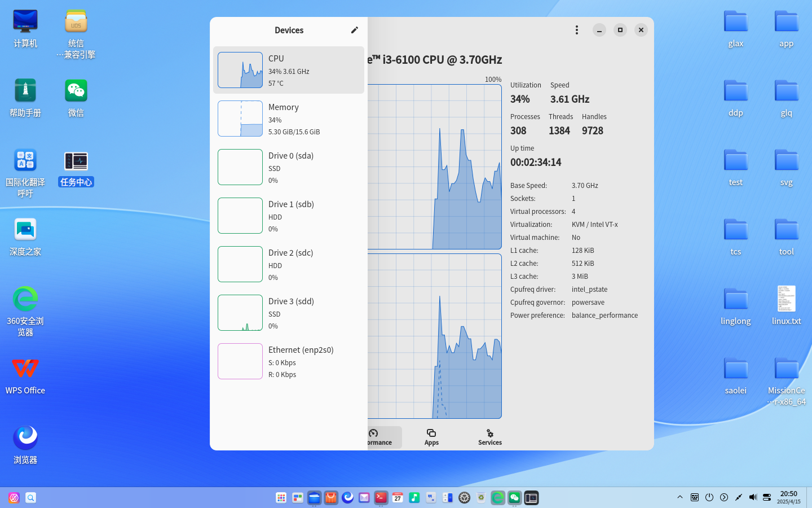Click the volume icon in system tray
This screenshot has height=508, width=812.
(x=753, y=497)
